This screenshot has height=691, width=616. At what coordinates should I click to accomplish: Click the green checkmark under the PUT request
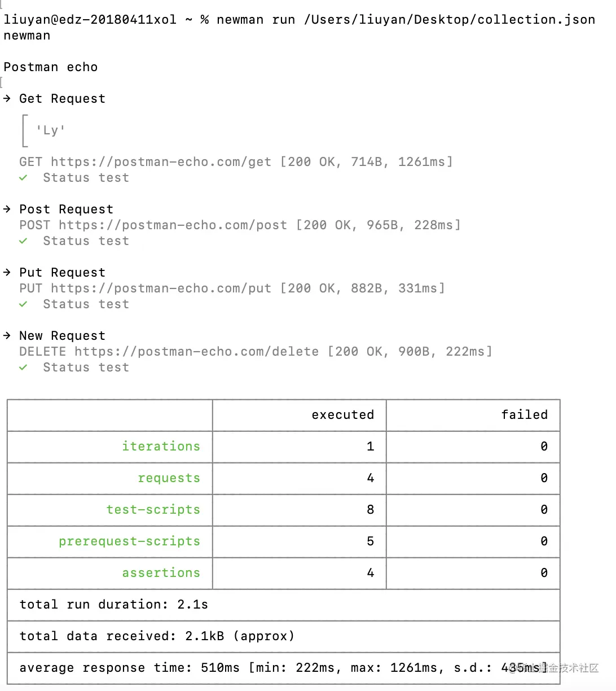pyautogui.click(x=23, y=304)
